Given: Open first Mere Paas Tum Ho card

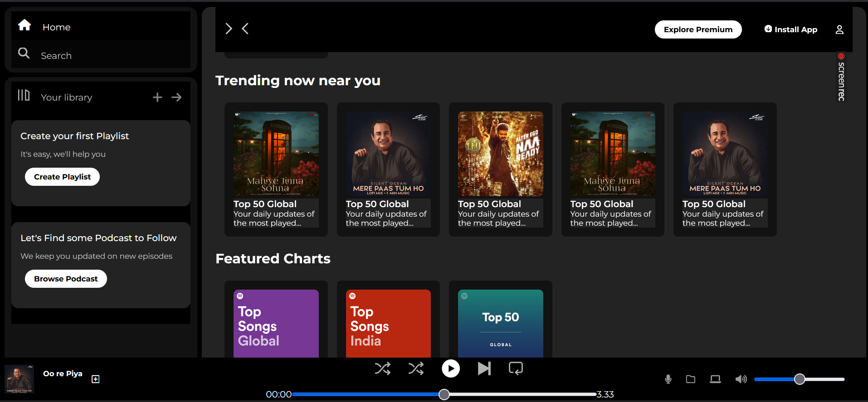Looking at the screenshot, I should (x=388, y=170).
